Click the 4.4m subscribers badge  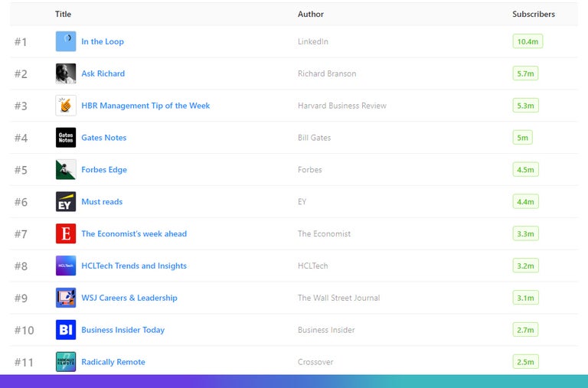coord(525,202)
